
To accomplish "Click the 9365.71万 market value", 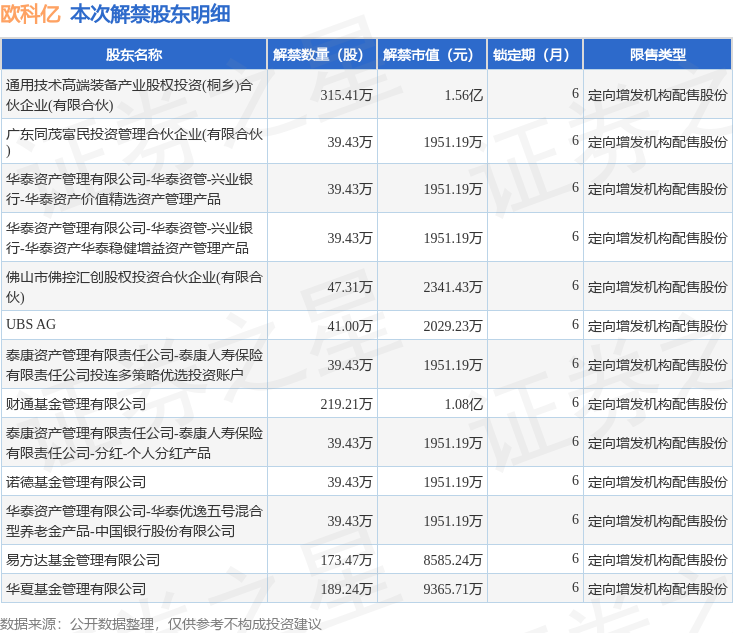I will click(453, 589).
